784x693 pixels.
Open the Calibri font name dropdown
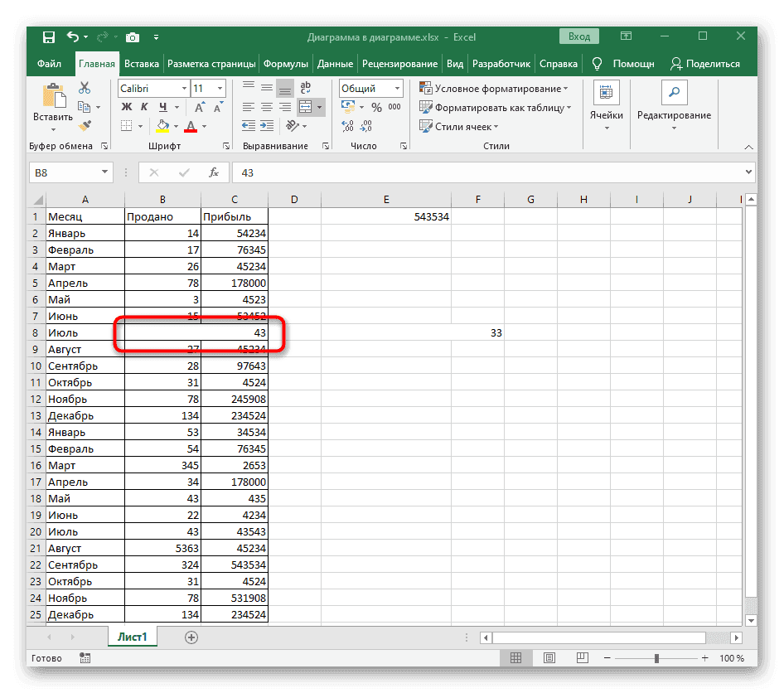182,89
